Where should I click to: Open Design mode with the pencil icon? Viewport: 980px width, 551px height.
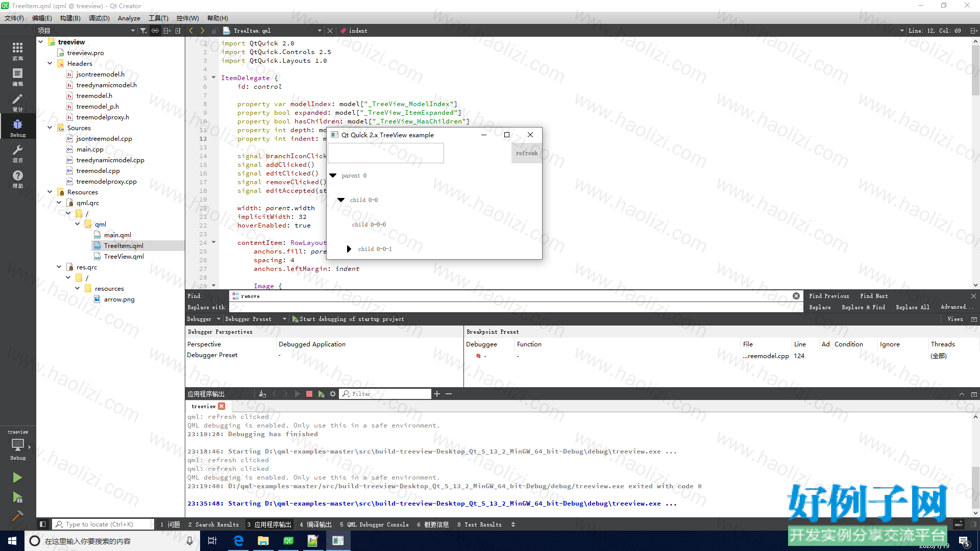coord(18,102)
